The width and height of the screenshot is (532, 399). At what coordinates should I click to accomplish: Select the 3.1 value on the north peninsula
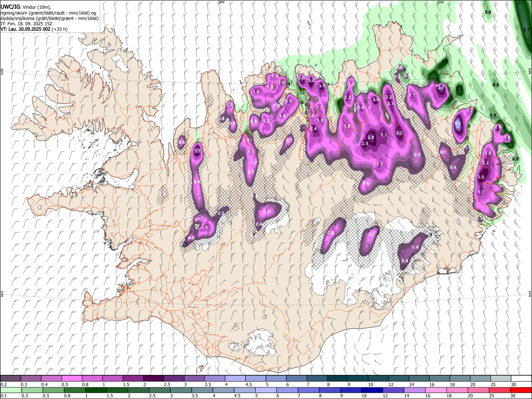point(321,86)
